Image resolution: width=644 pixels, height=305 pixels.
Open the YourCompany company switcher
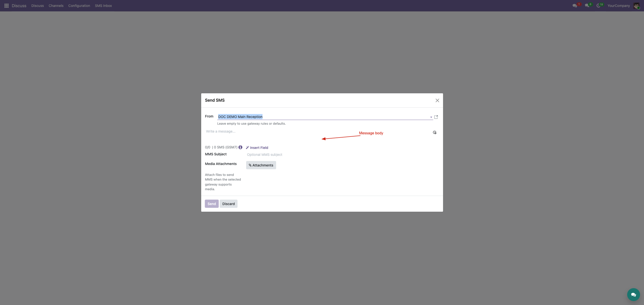(x=619, y=6)
